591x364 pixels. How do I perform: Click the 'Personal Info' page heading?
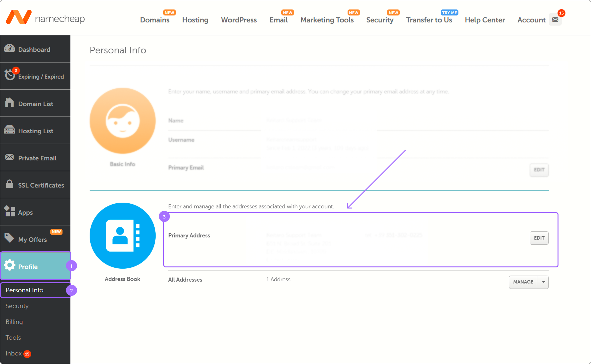118,50
